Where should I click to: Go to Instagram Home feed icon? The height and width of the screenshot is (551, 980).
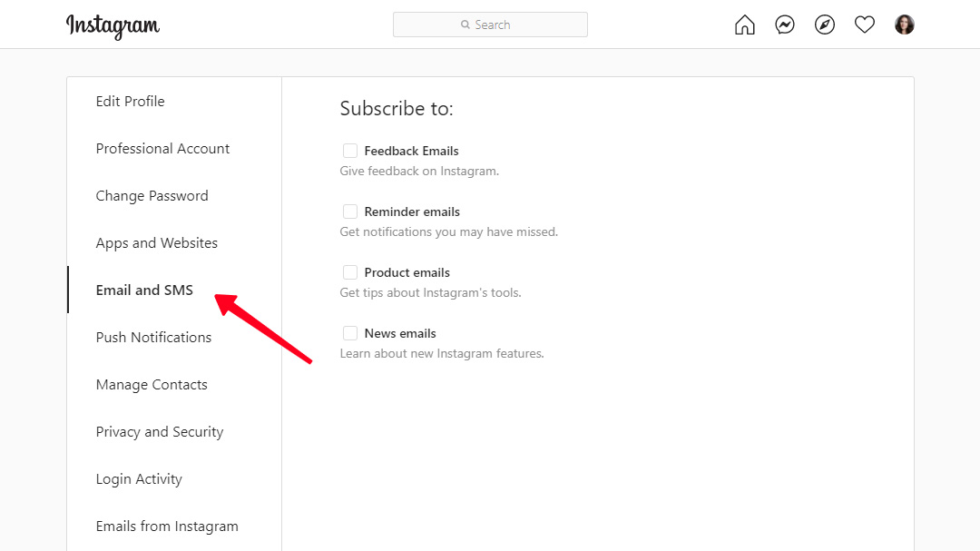(744, 25)
